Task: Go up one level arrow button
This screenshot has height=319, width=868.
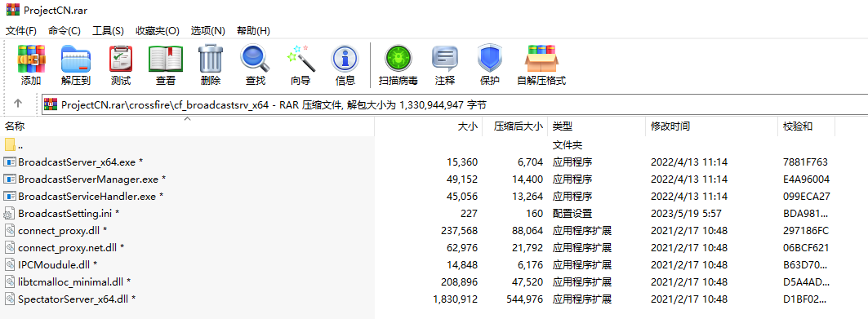Action: pos(18,104)
